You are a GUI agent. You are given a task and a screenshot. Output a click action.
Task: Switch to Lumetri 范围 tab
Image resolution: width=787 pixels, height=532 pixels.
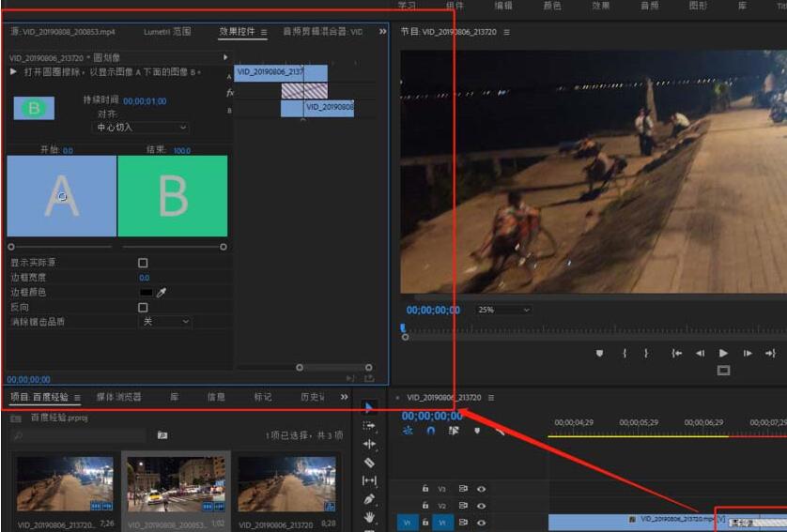(x=167, y=32)
